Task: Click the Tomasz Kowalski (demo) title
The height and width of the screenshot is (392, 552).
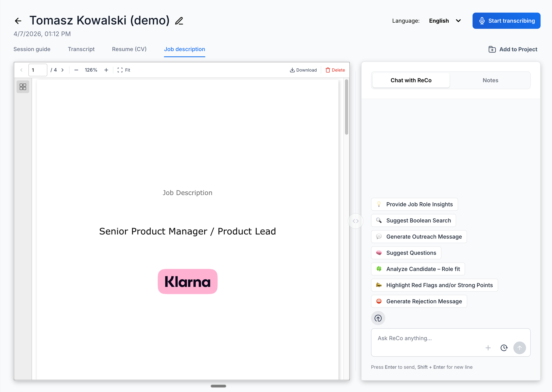Action: (x=100, y=20)
